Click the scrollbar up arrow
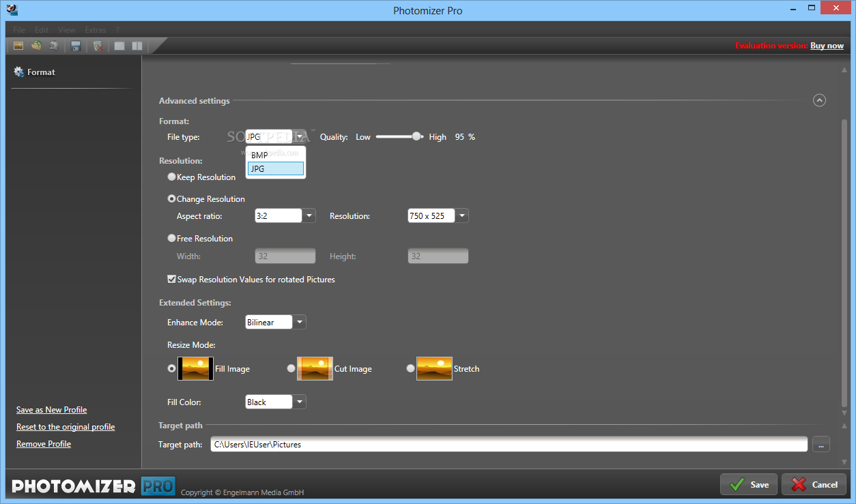The height and width of the screenshot is (504, 856). click(x=844, y=70)
